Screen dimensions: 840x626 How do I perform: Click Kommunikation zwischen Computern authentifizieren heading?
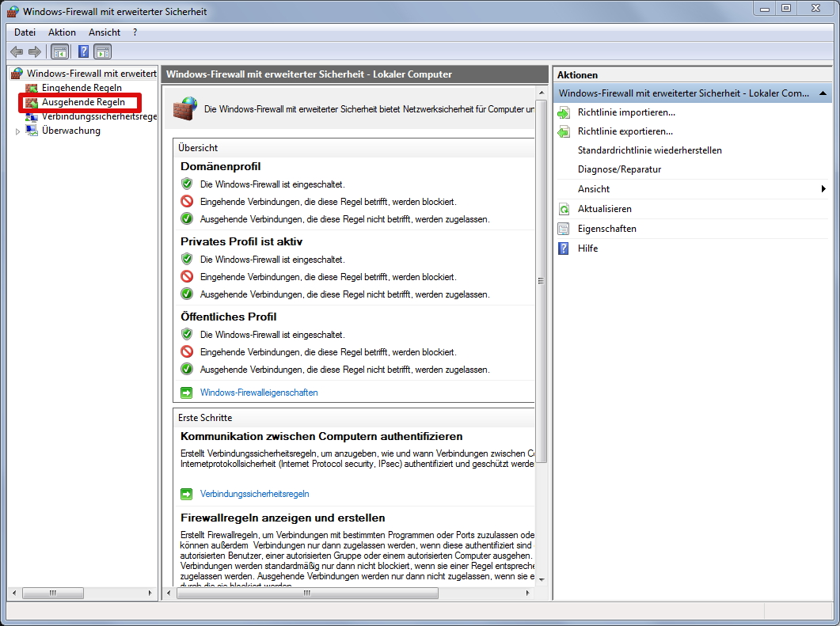(321, 436)
